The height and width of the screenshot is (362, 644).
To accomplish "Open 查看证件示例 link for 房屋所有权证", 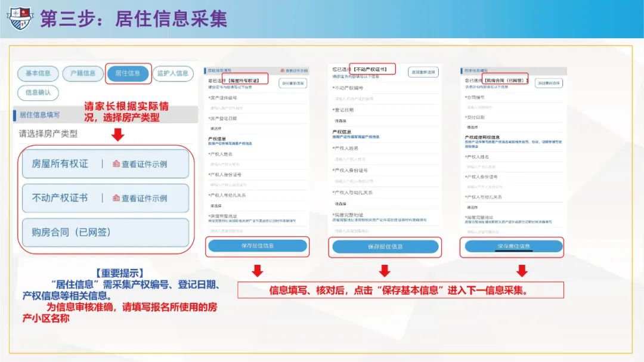I will point(144,164).
